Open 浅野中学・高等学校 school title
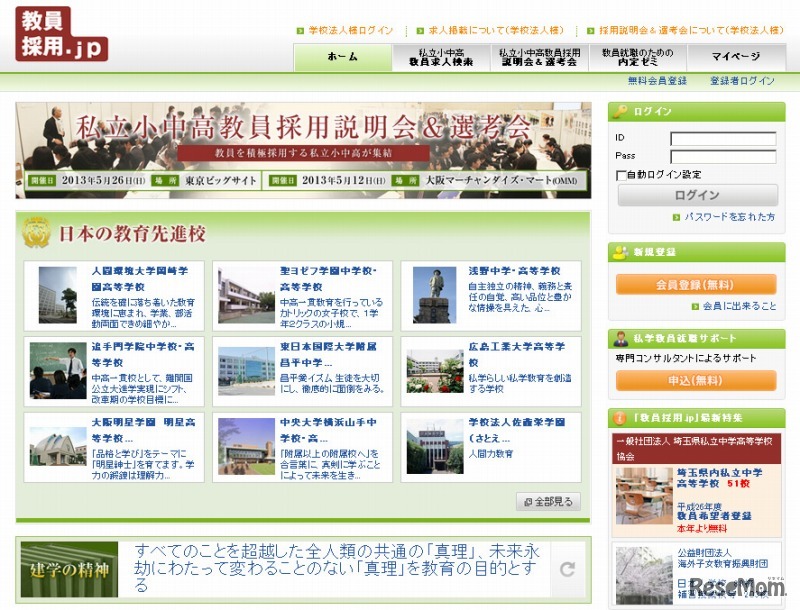800x610 pixels. (514, 271)
